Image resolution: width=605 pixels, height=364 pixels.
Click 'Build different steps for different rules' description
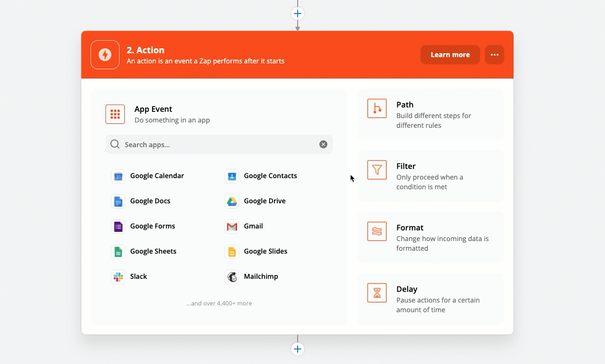[x=434, y=121]
